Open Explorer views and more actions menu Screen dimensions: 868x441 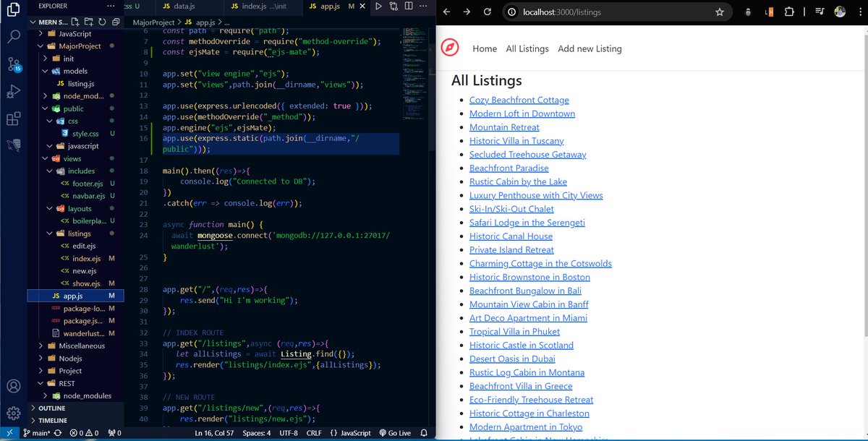tap(110, 6)
